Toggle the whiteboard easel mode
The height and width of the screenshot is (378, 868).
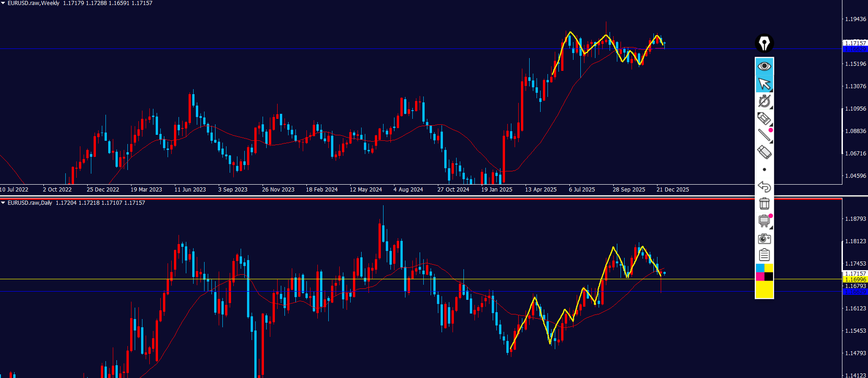click(x=764, y=221)
